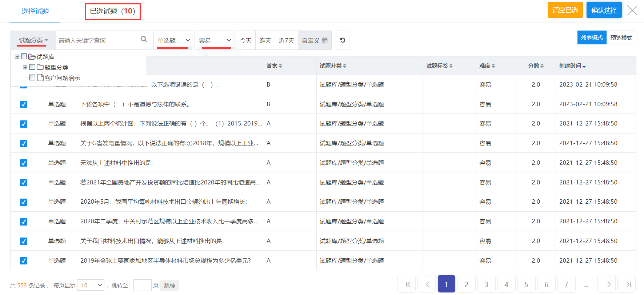The image size is (644, 295).
Task: Click the search magnifier icon
Action: pyautogui.click(x=144, y=39)
